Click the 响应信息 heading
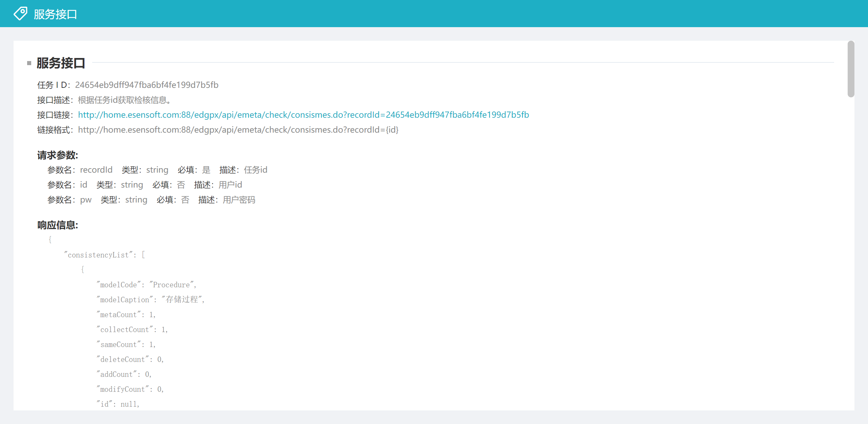Screen dimensions: 868x424 (x=58, y=225)
